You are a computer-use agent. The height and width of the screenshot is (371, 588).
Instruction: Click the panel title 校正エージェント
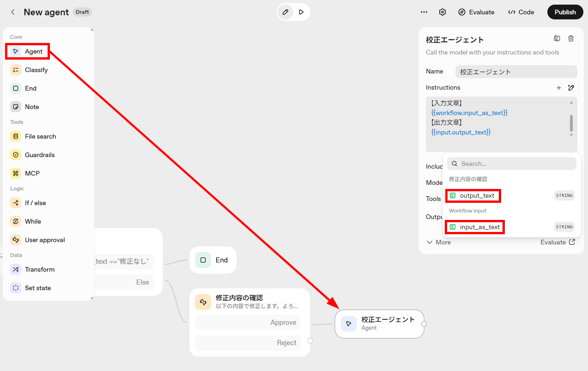click(x=455, y=40)
